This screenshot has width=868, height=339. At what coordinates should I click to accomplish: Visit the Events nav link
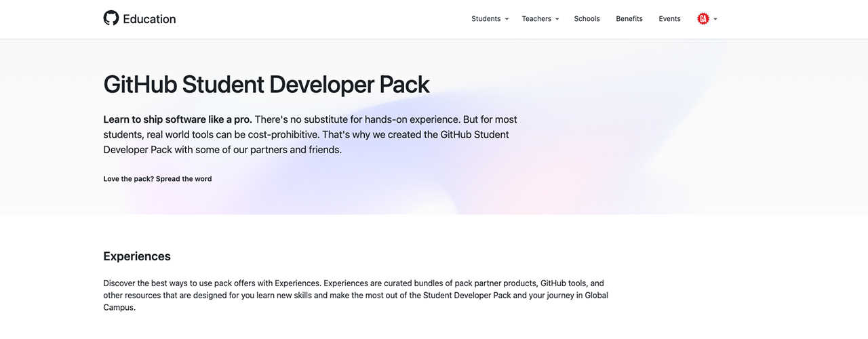(x=669, y=19)
